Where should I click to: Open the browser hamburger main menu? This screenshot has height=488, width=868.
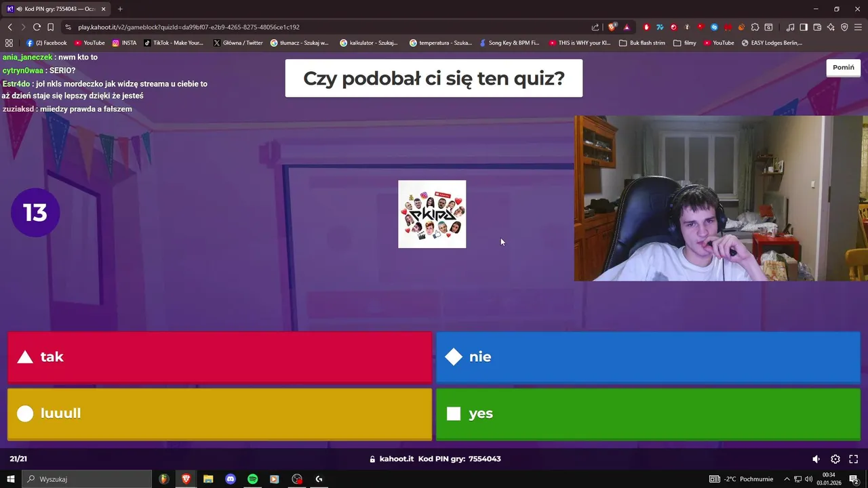[x=858, y=27]
